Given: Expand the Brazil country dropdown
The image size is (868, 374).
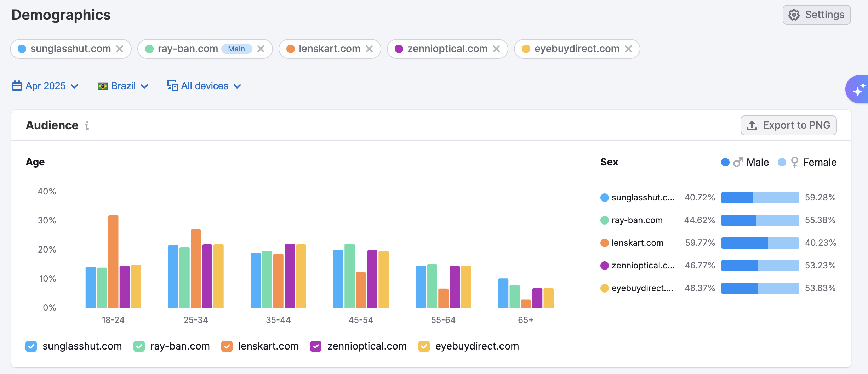Looking at the screenshot, I should click(122, 86).
